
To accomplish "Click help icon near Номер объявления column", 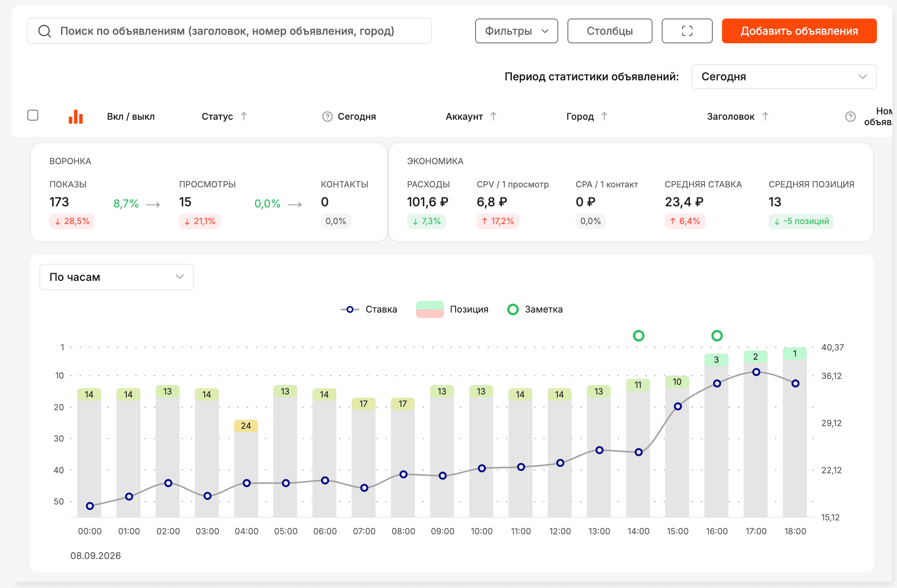I will [x=850, y=117].
